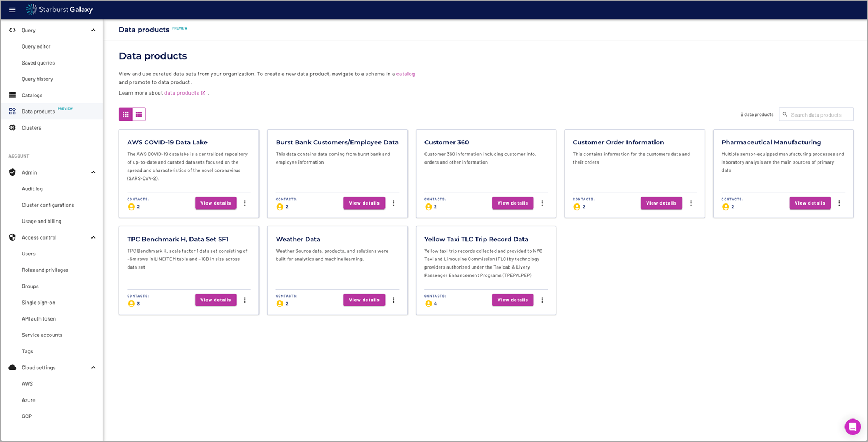
Task: Open TPC Benchmark H more options
Action: pyautogui.click(x=245, y=300)
